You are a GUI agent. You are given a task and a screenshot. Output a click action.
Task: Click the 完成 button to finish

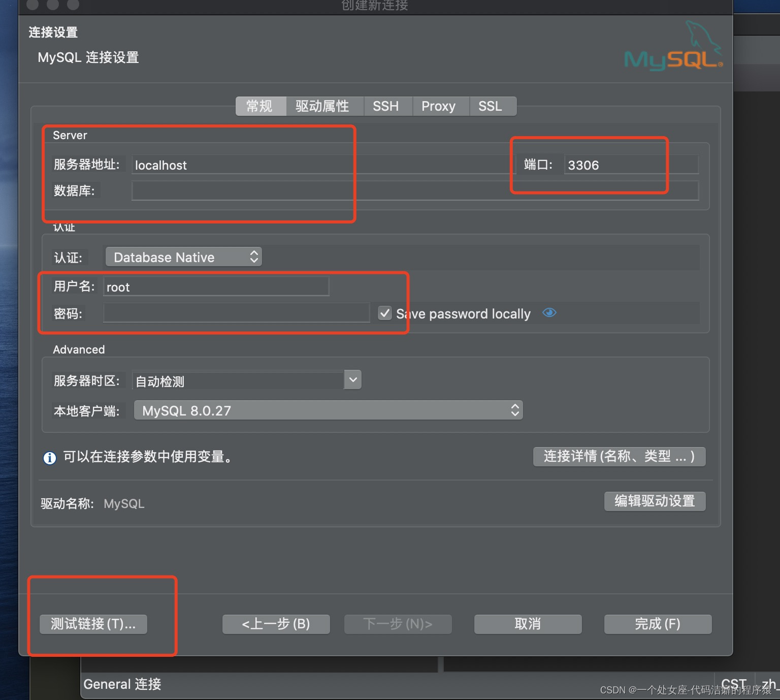click(x=657, y=624)
